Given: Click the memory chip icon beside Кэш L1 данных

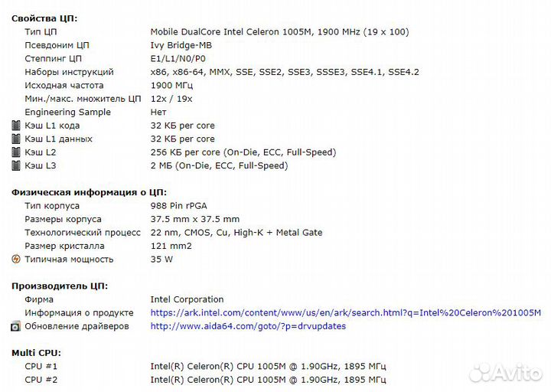Looking at the screenshot, I should tap(16, 139).
